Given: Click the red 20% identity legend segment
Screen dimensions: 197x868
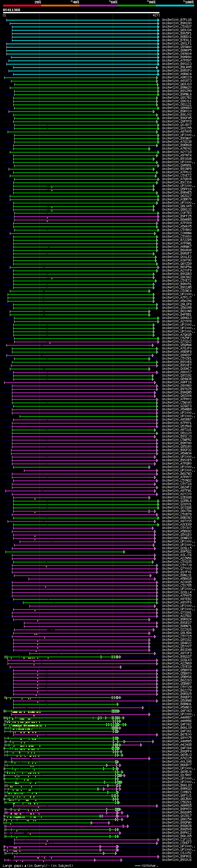Looking at the screenshot, I should pos(22,6).
